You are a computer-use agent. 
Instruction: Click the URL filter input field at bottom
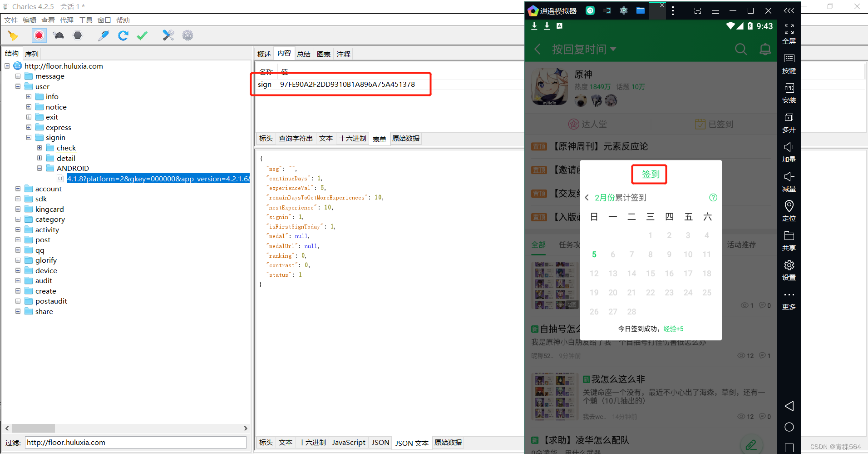click(x=135, y=442)
